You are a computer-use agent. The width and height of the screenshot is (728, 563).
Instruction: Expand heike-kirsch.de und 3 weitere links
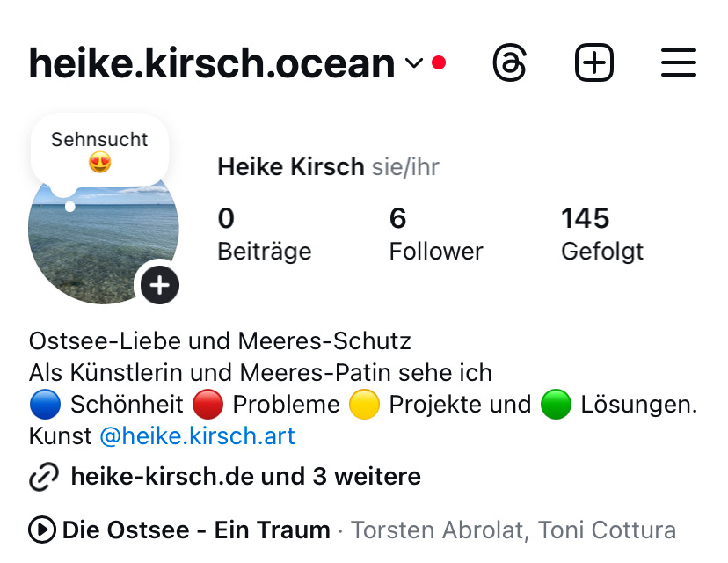coord(246,477)
